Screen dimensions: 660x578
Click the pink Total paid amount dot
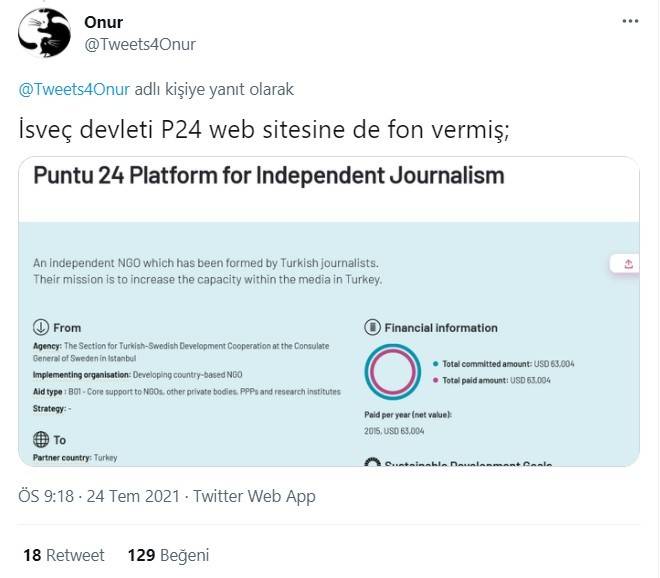pyautogui.click(x=434, y=381)
